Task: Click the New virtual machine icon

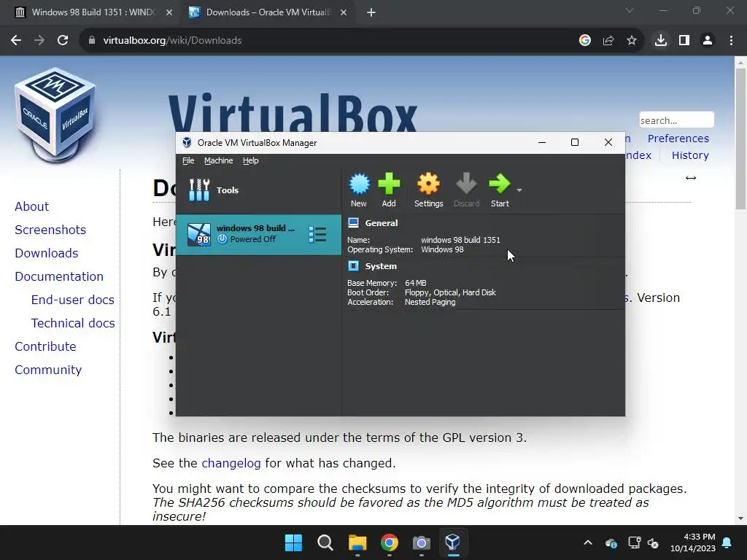Action: tap(359, 184)
